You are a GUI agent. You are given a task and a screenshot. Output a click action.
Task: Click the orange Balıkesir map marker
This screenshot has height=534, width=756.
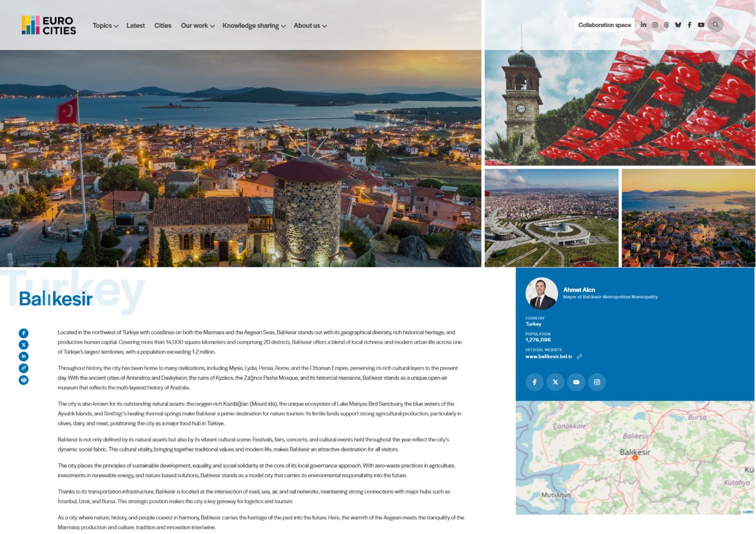pos(635,458)
